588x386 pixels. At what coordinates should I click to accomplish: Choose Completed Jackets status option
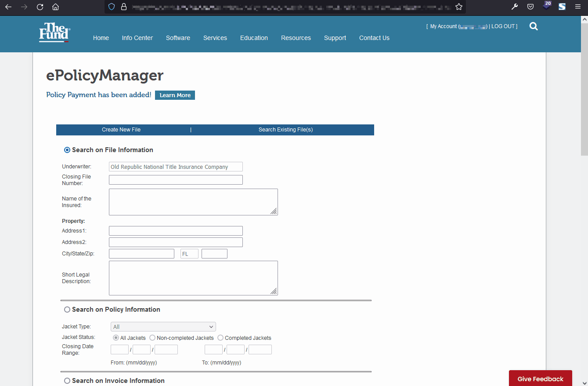pyautogui.click(x=220, y=338)
